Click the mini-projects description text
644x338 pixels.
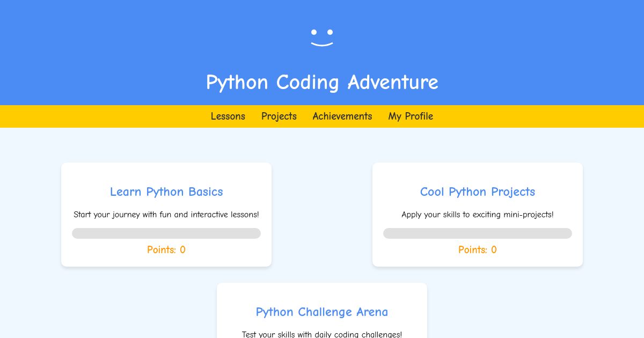(x=478, y=215)
